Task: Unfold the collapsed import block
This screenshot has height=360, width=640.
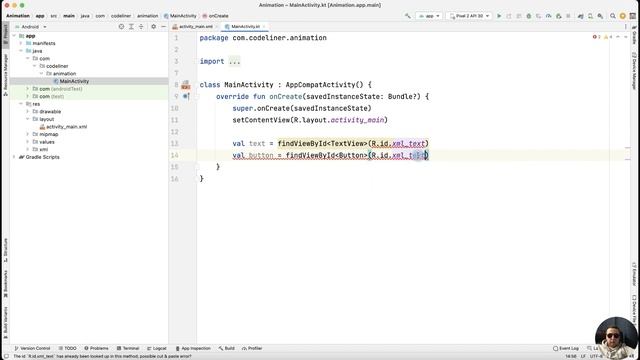Action: point(234,61)
